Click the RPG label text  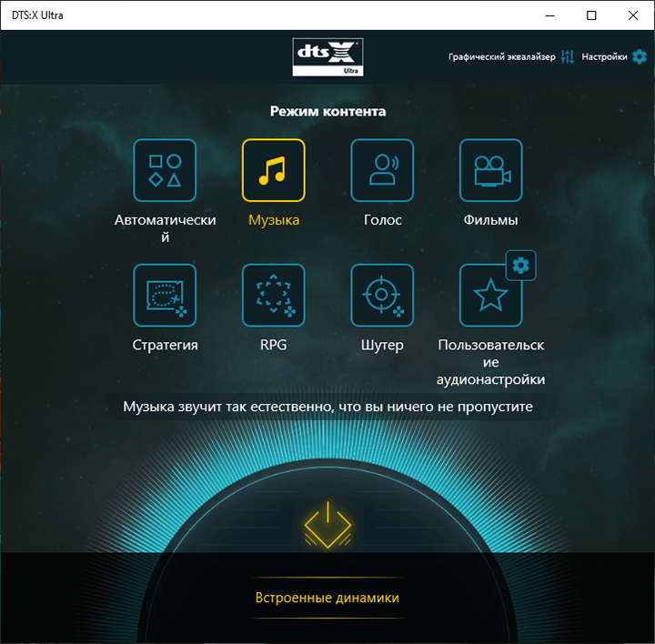tap(274, 345)
